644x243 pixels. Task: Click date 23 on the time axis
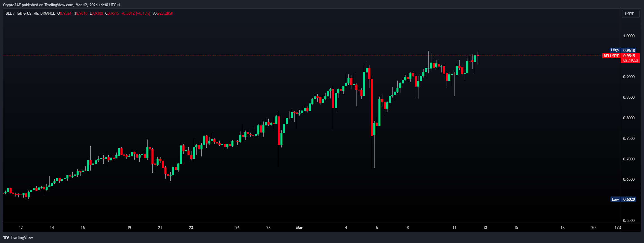point(191,227)
